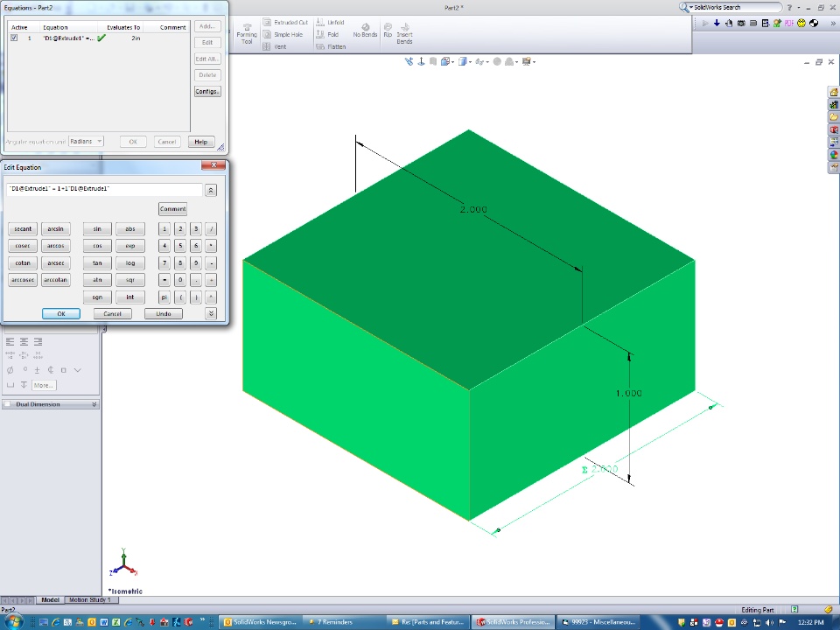840x630 pixels.
Task: Click the help question icon in status bar
Action: pos(794,609)
